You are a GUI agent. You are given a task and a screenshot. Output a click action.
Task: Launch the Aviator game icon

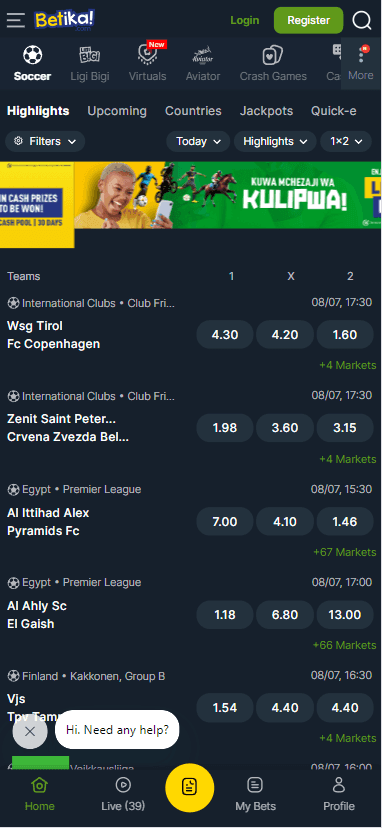coord(203,55)
